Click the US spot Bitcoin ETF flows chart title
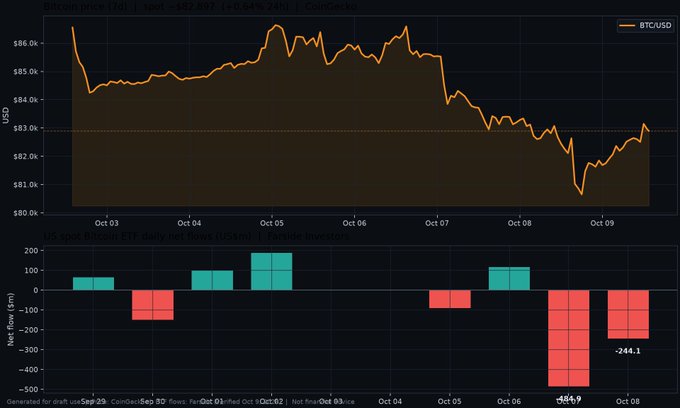680x408 pixels. (196, 236)
